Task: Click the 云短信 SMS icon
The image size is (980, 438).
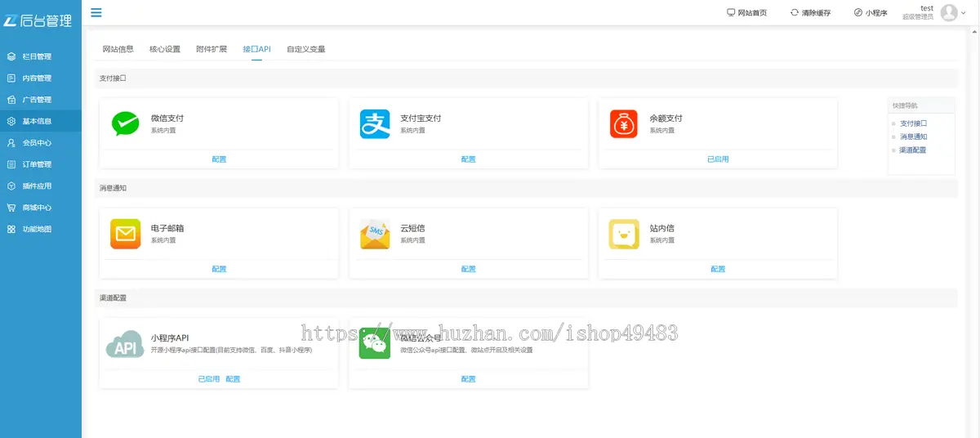Action: (x=375, y=234)
